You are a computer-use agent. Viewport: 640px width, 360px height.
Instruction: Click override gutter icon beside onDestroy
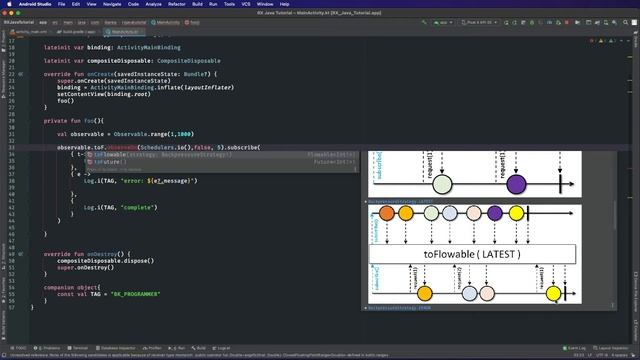21,254
